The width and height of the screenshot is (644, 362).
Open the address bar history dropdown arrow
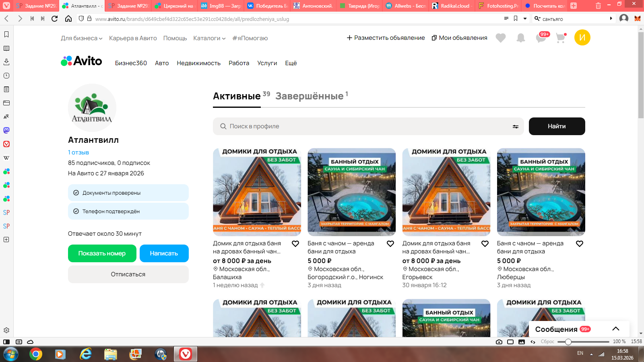click(x=525, y=19)
